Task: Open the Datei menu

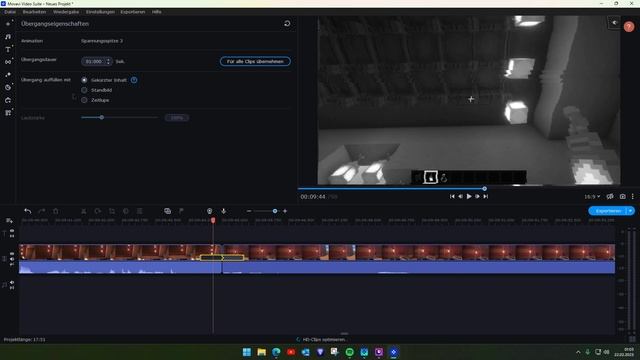Action: click(10, 12)
